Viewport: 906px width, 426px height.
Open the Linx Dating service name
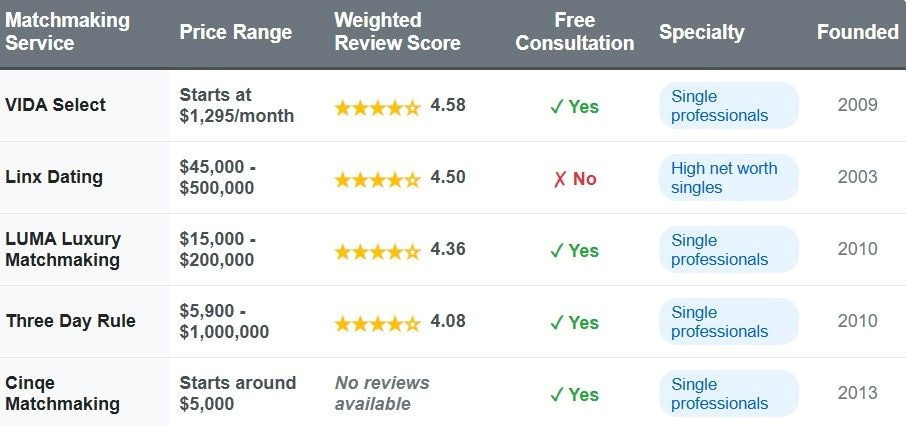(x=54, y=178)
